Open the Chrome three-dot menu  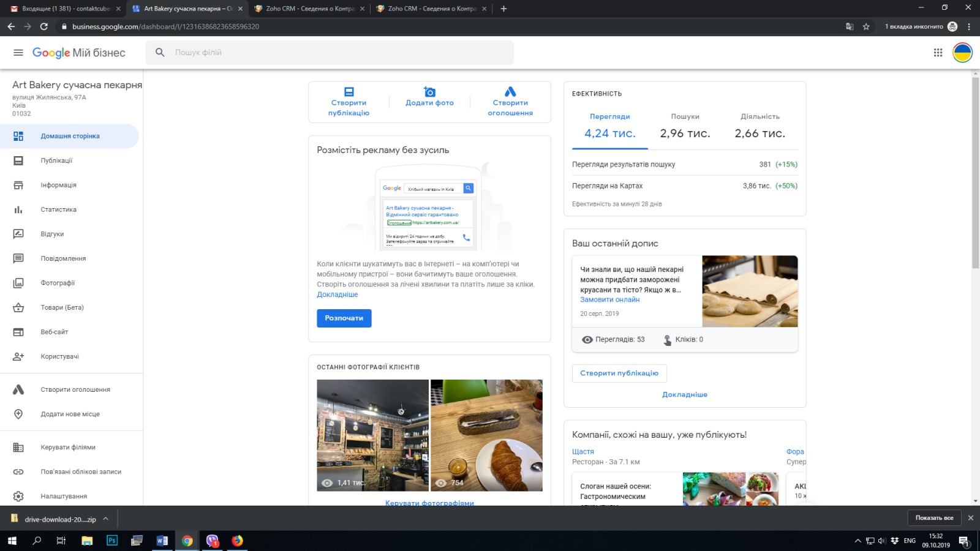pyautogui.click(x=969, y=27)
